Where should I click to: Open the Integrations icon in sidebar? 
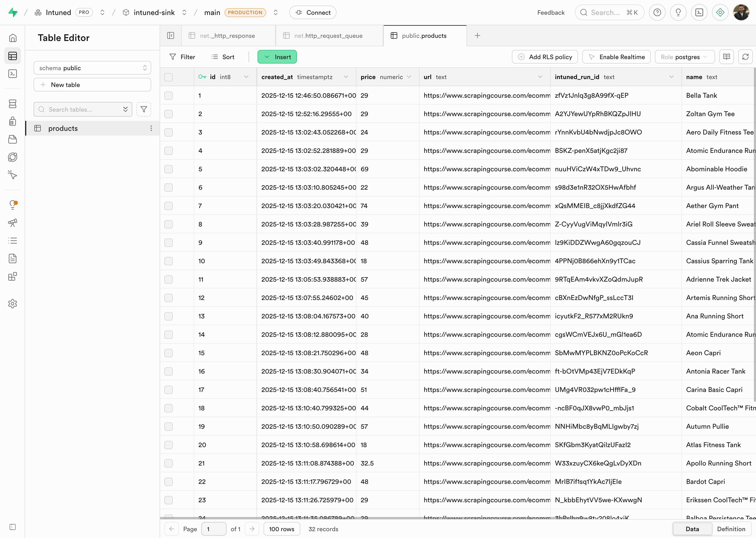coord(13,276)
